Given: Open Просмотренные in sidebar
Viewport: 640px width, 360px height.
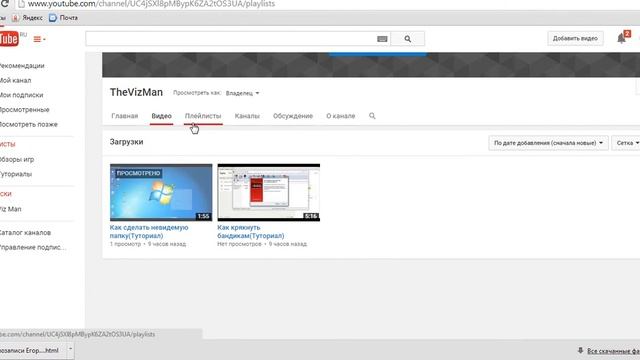Looking at the screenshot, I should pyautogui.click(x=24, y=110).
